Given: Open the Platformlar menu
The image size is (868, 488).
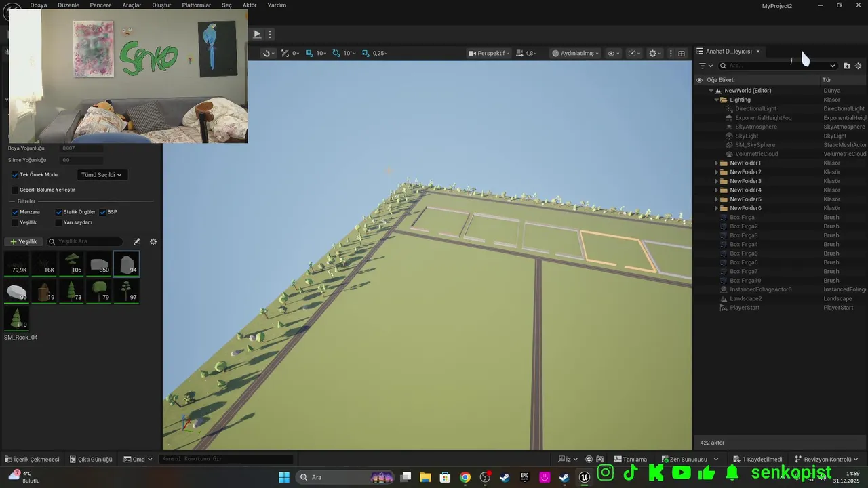Looking at the screenshot, I should 196,5.
